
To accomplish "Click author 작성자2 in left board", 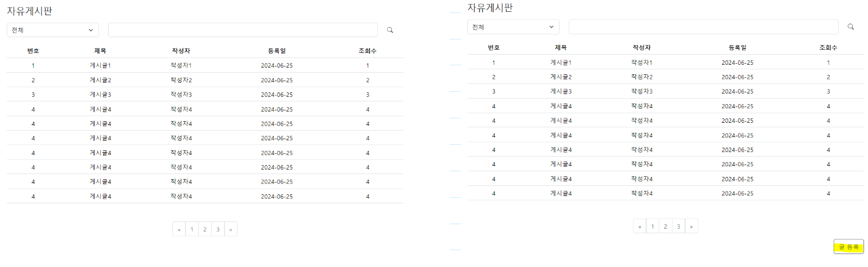I will 181,80.
